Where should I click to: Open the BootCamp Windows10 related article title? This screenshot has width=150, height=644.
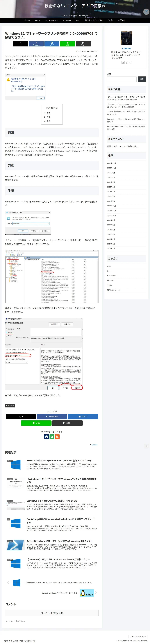coord(61,521)
